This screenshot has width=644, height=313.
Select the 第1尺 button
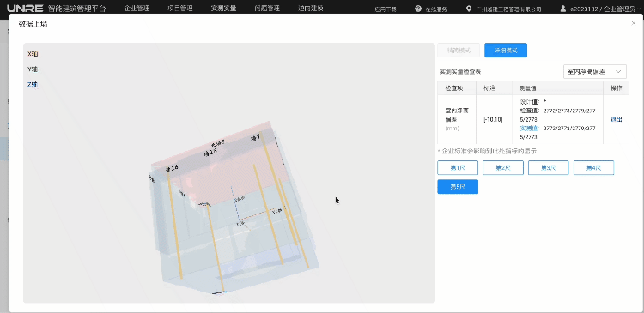tap(458, 167)
